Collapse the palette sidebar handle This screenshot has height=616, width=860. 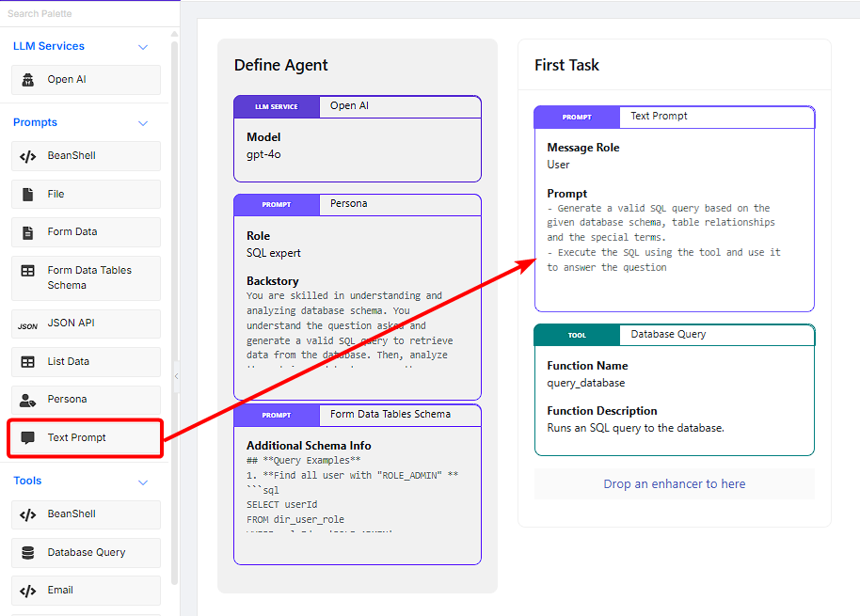click(177, 376)
